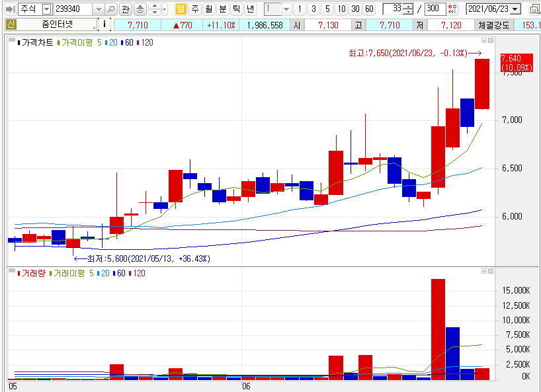The height and width of the screenshot is (392, 541).
Task: Click the 최저:5,600 low price annotation
Action: (142, 258)
